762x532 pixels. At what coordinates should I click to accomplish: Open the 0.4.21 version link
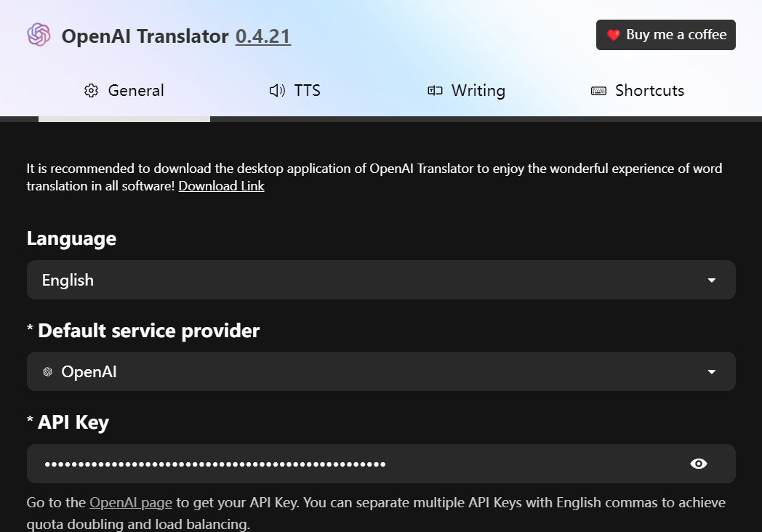pyautogui.click(x=263, y=36)
